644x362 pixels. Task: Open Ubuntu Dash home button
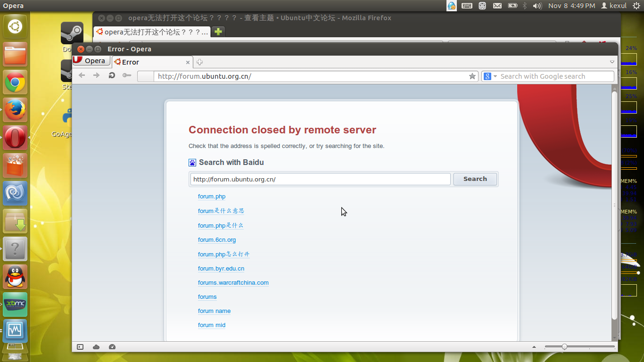[x=15, y=26]
